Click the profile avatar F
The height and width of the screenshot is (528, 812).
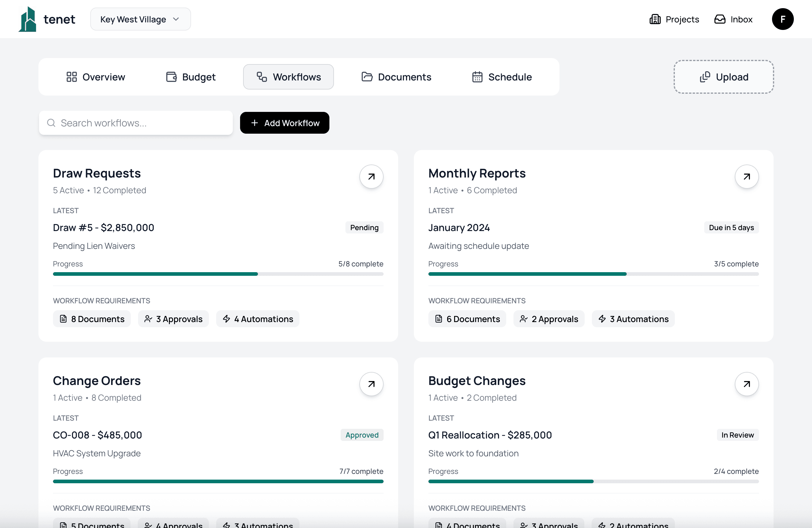coord(783,19)
